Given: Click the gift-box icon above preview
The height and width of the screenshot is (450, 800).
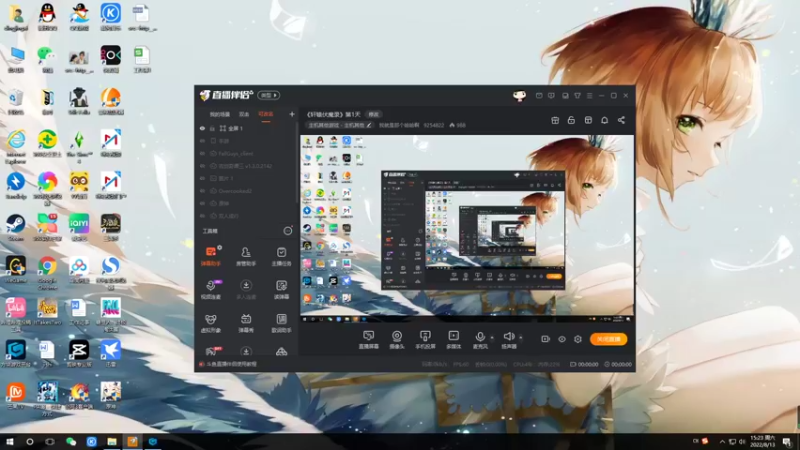Looking at the screenshot, I should click(x=555, y=120).
